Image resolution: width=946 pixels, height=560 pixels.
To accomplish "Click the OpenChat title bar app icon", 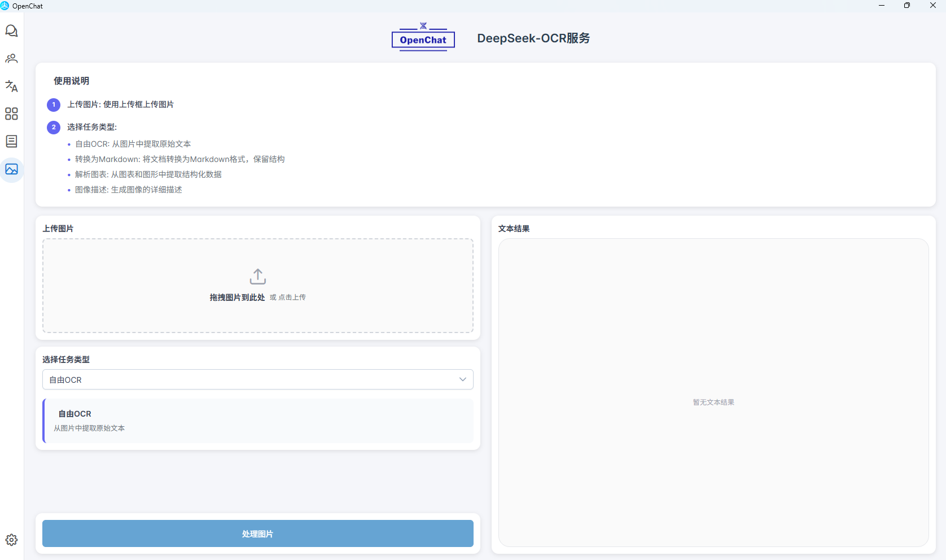I will pos(5,6).
